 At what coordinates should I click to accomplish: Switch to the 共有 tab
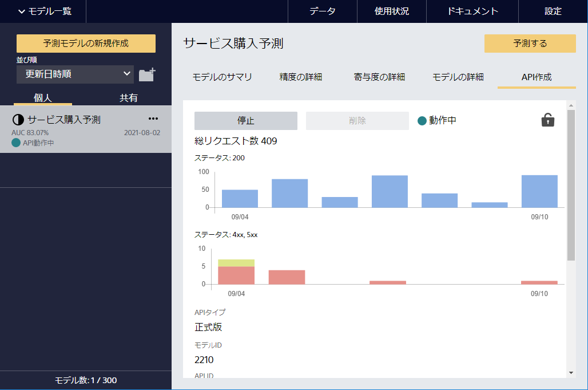(128, 98)
